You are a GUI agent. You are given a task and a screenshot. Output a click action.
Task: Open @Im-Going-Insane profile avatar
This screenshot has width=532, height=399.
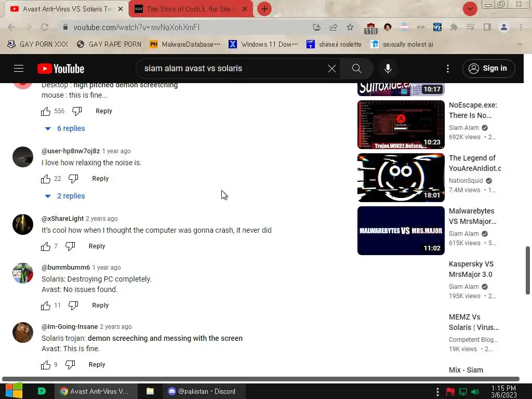pyautogui.click(x=23, y=332)
